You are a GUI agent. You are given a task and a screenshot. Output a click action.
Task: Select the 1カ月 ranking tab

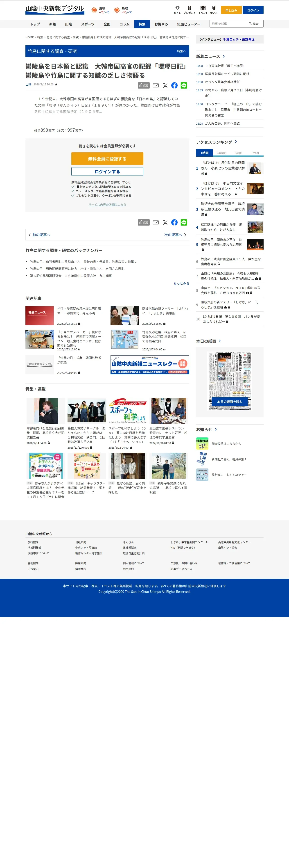pyautogui.click(x=255, y=153)
